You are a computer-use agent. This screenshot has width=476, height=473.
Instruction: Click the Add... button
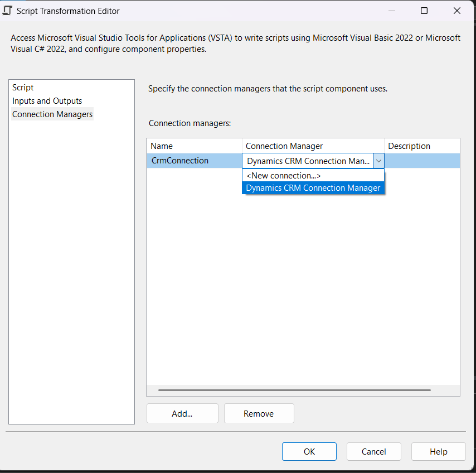[182, 413]
